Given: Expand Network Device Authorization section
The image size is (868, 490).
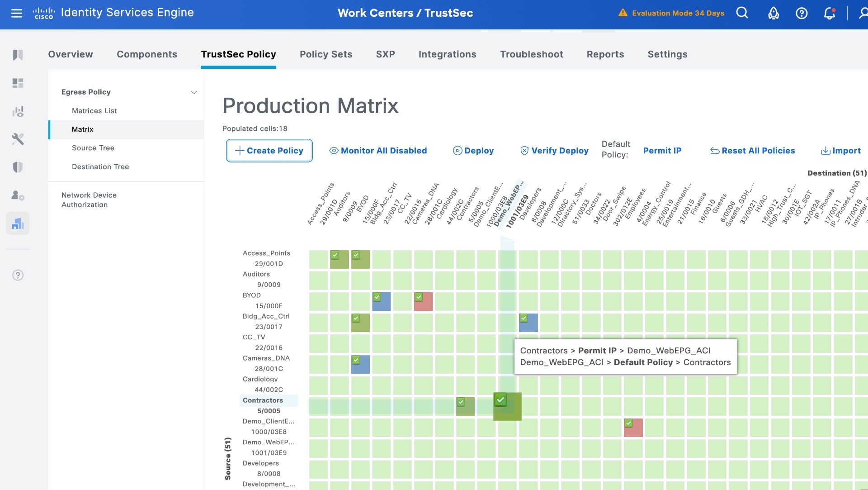Looking at the screenshot, I should click(89, 200).
